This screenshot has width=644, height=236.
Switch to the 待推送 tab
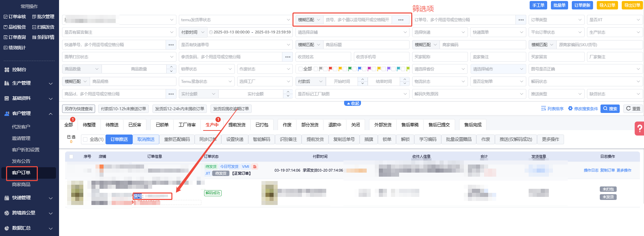(x=112, y=125)
